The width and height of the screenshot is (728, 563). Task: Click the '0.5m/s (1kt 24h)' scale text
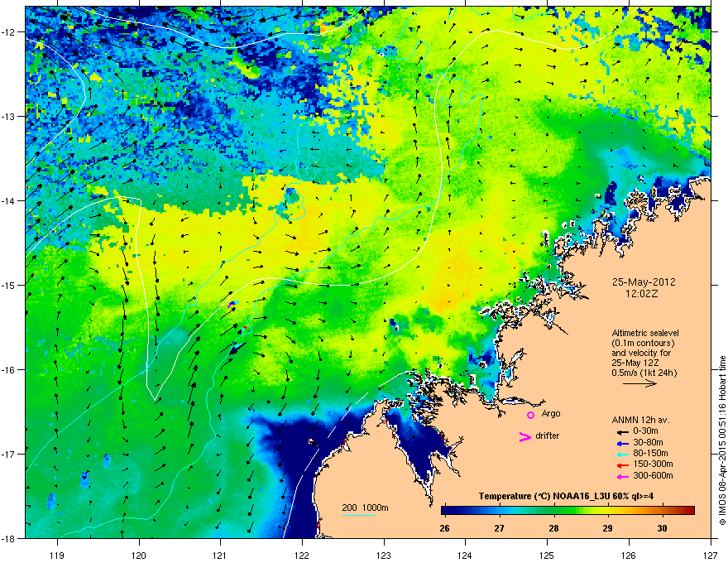coord(644,373)
